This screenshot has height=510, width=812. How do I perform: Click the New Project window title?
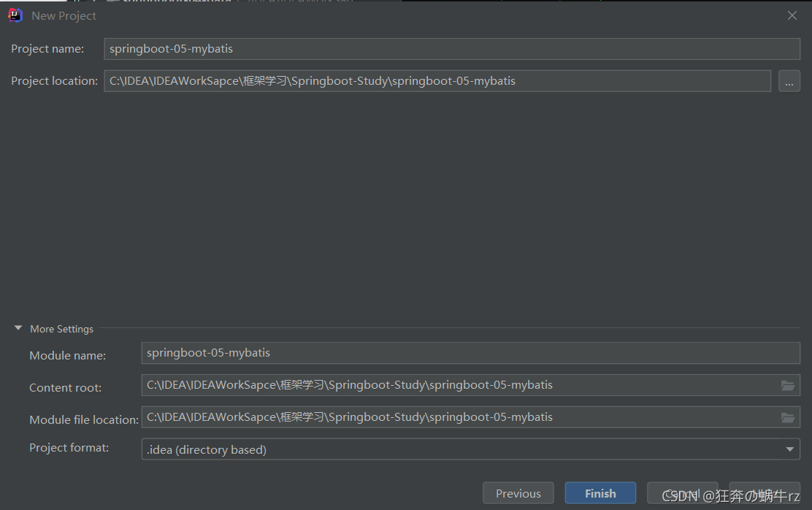(x=64, y=16)
